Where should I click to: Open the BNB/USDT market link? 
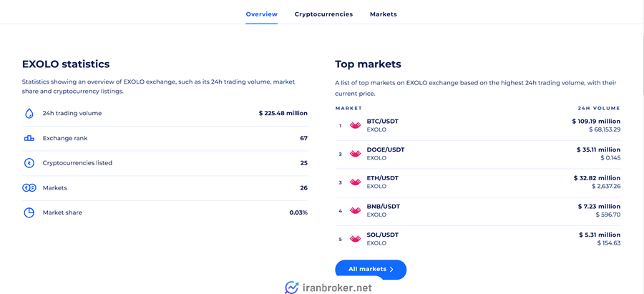click(384, 207)
